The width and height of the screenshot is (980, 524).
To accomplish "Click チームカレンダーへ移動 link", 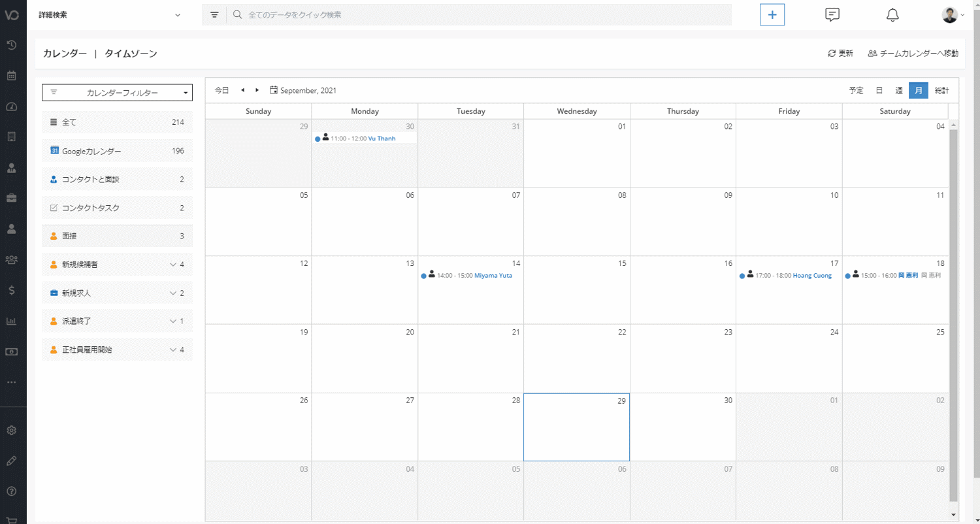I will (x=913, y=54).
